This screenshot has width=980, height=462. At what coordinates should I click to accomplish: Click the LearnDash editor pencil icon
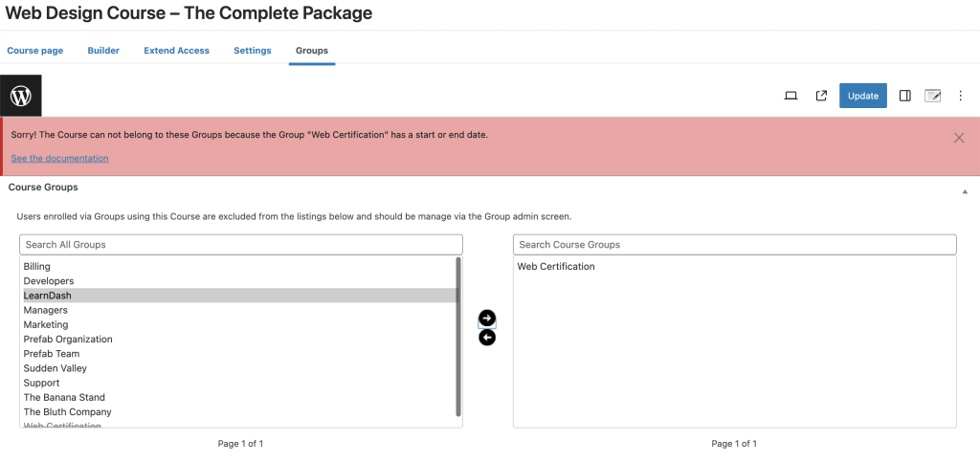pos(932,96)
